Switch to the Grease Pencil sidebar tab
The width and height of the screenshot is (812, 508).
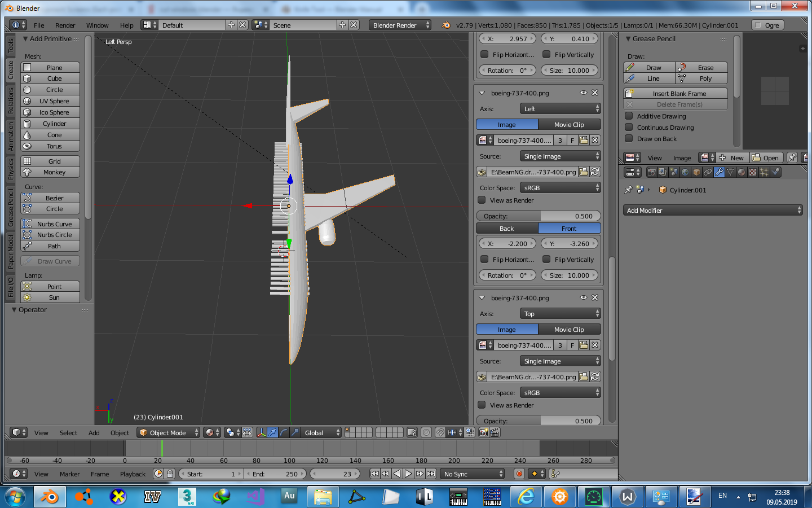(x=11, y=207)
